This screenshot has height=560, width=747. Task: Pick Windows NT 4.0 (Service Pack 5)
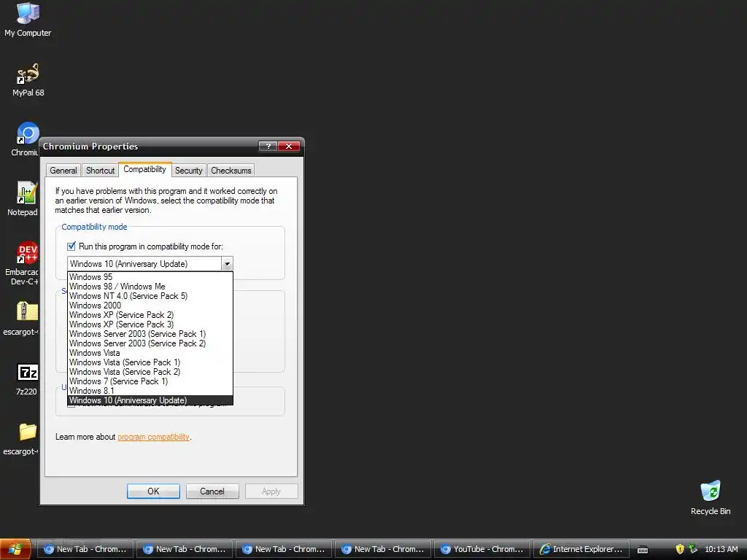tap(150, 296)
